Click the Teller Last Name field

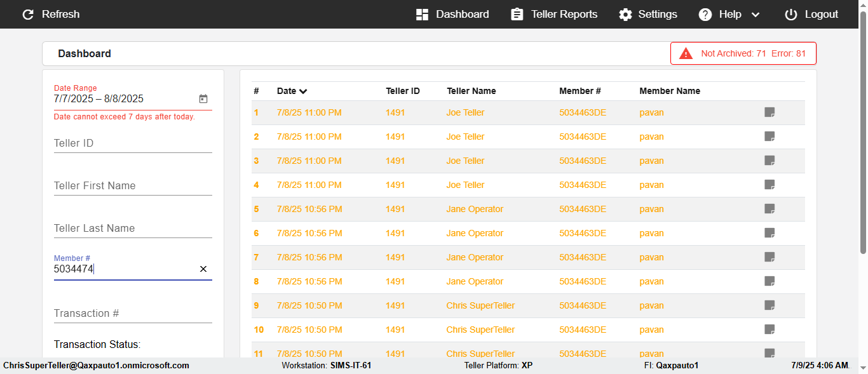133,229
